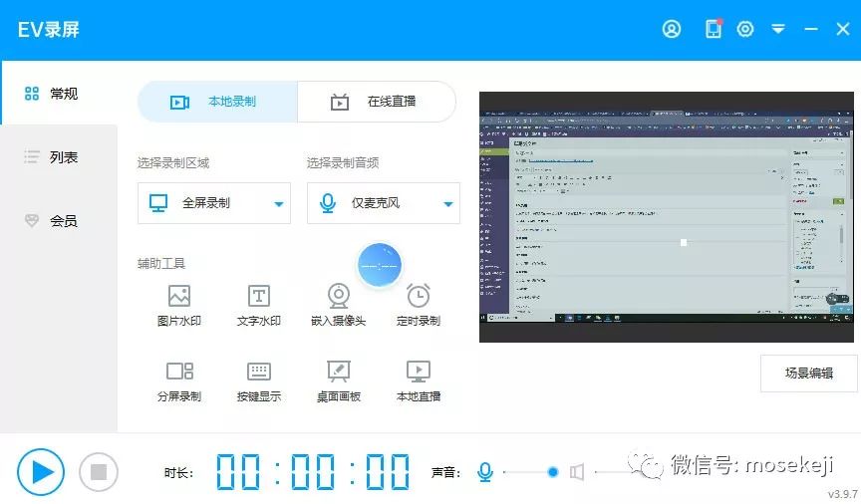Adjust the microphone volume slider
The height and width of the screenshot is (504, 861).
530,471
